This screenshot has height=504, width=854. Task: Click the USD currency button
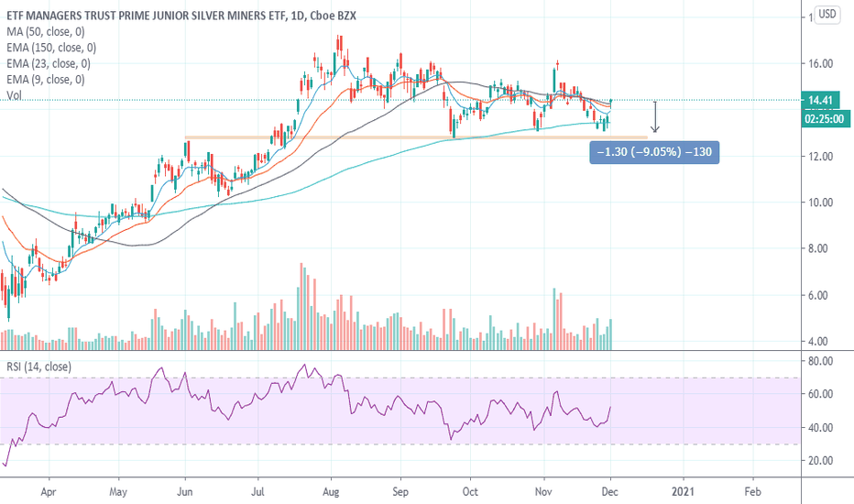pyautogui.click(x=827, y=14)
